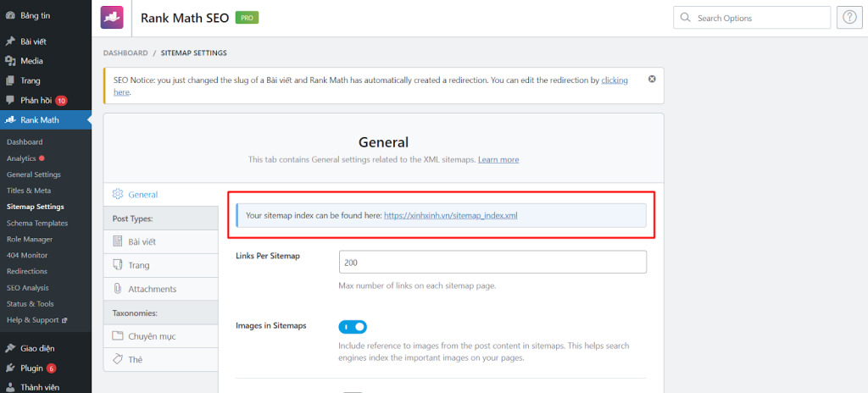Open Titles & Meta submenu item

(x=29, y=191)
